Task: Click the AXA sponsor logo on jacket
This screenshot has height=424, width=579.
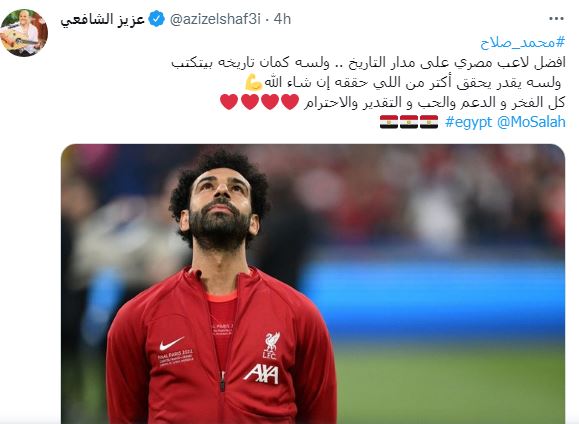Action: (x=261, y=373)
